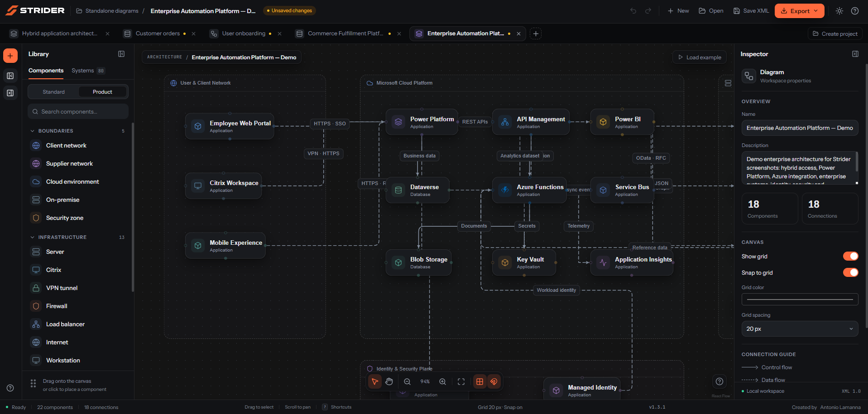Activate the hand pan tool
This screenshot has width=868, height=414.
tap(389, 382)
